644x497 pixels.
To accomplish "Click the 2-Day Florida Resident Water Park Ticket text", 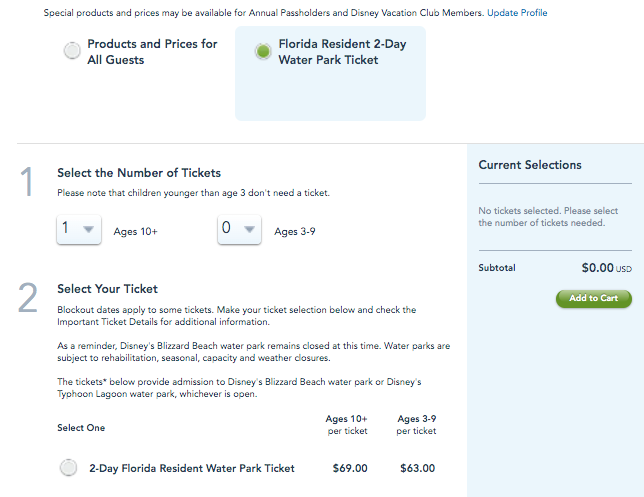I will (x=192, y=468).
